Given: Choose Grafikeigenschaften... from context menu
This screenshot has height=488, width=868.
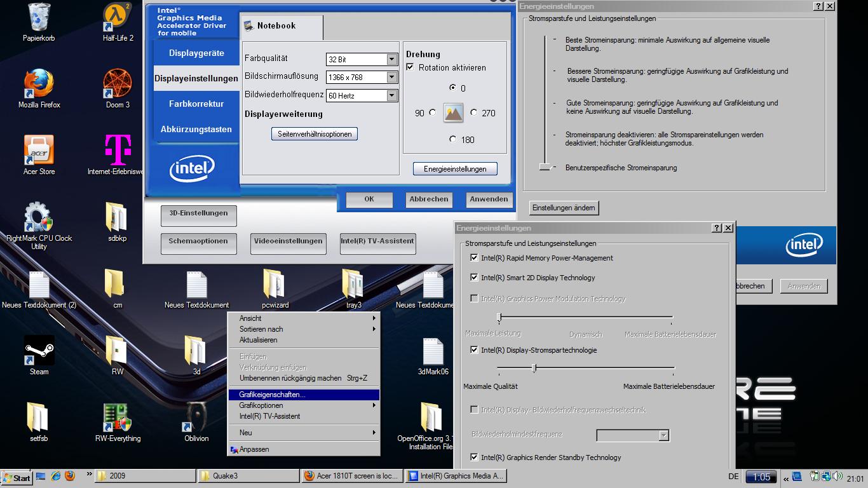Looking at the screenshot, I should pyautogui.click(x=303, y=395).
